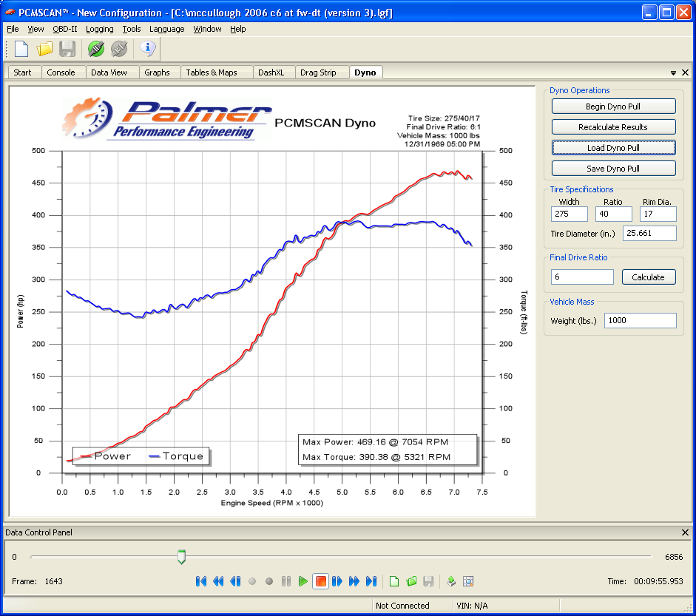This screenshot has width=696, height=616.
Task: Click the Recalculate Results button
Action: click(x=613, y=127)
